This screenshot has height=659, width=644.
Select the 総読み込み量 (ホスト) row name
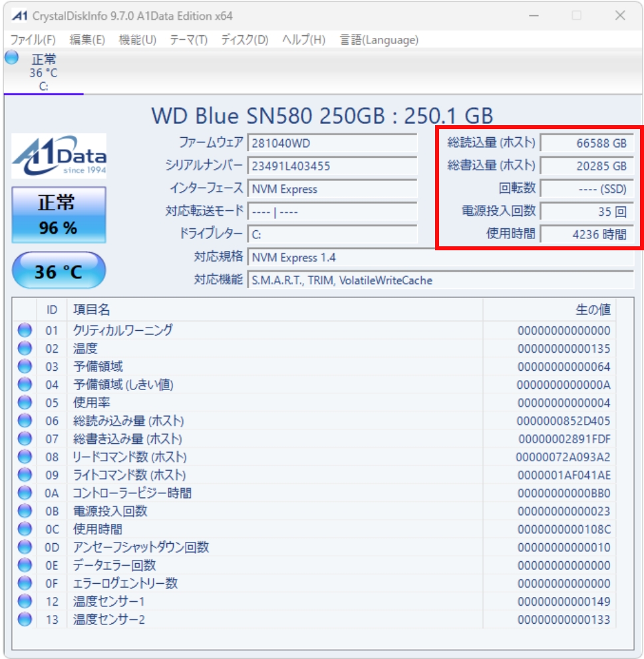128,421
